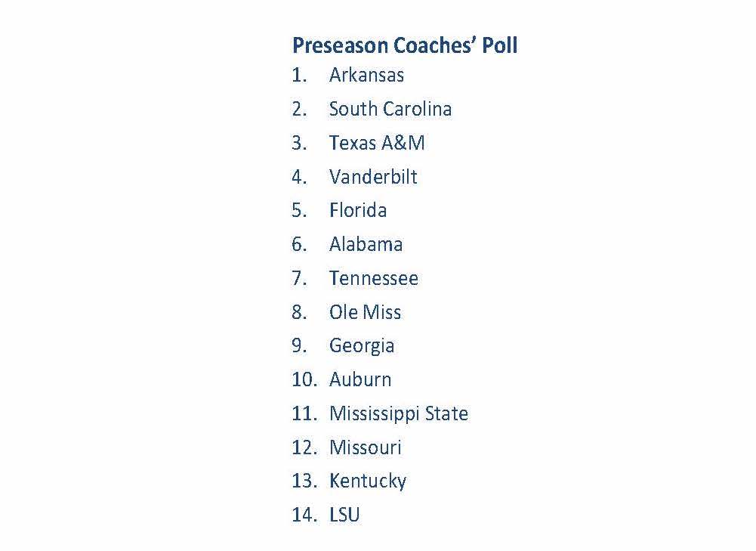Select the rank number 11 marker

[x=303, y=413]
